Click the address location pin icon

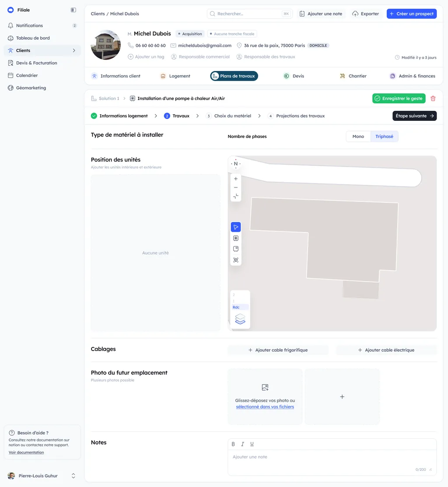[239, 46]
